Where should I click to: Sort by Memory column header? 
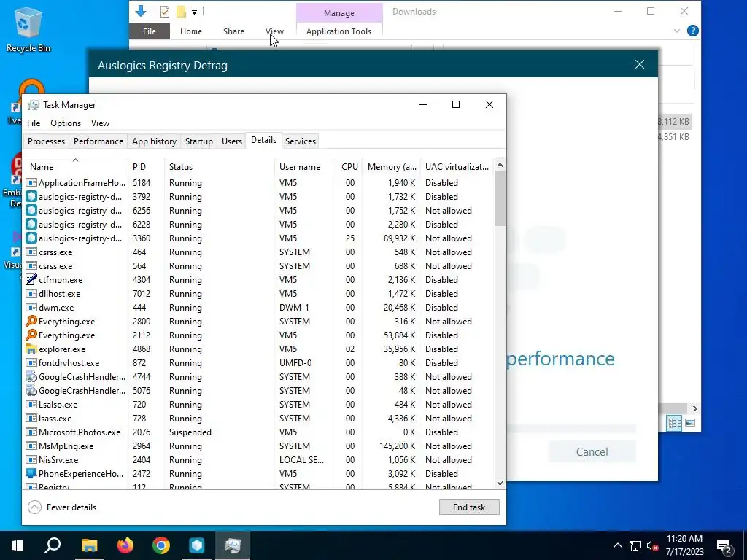[392, 167]
